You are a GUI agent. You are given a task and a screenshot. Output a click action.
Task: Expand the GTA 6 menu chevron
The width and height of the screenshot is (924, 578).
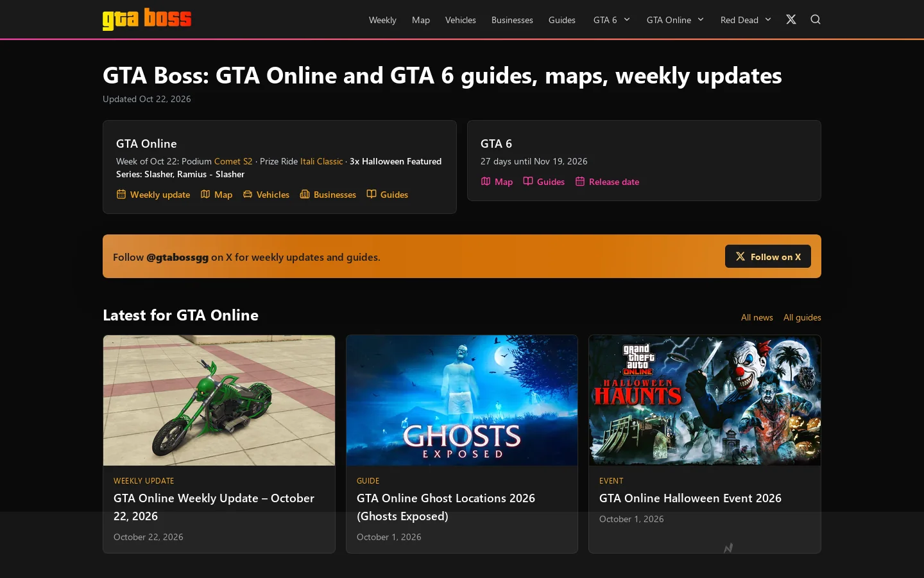pos(627,19)
